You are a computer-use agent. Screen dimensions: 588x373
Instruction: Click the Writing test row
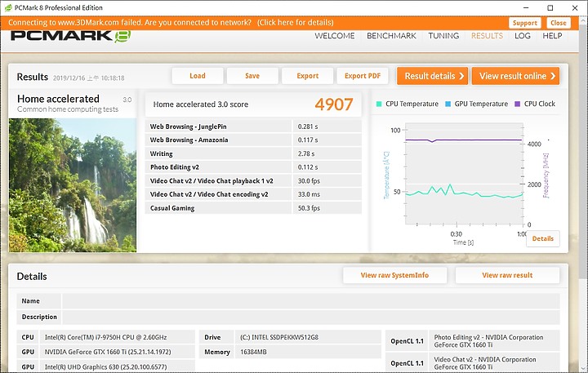(x=253, y=153)
